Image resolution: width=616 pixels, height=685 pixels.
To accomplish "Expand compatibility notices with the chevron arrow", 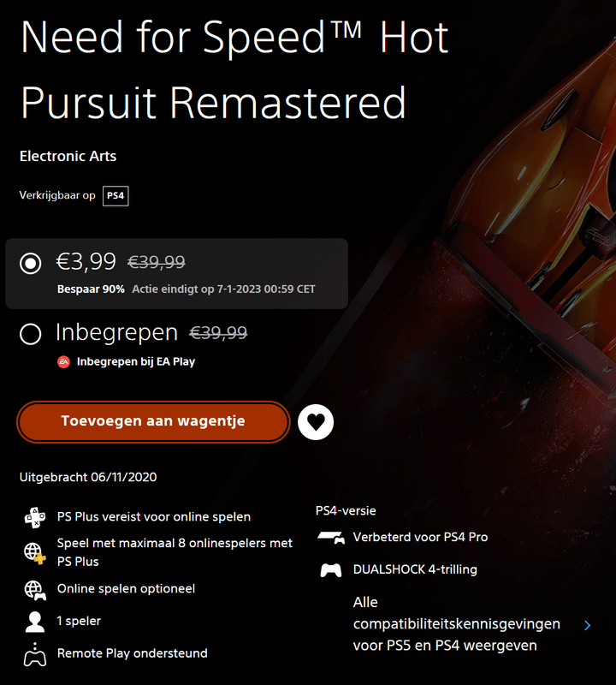I will 587,625.
